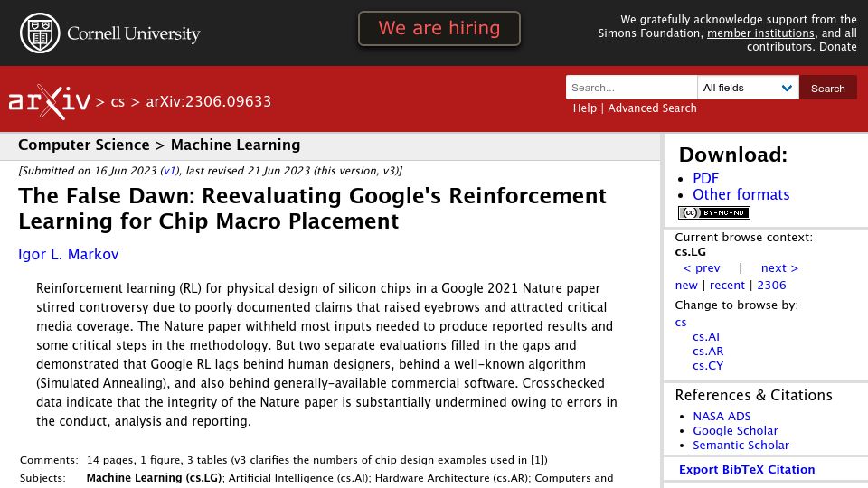Open the member institutions link
The image size is (868, 488).
(760, 33)
